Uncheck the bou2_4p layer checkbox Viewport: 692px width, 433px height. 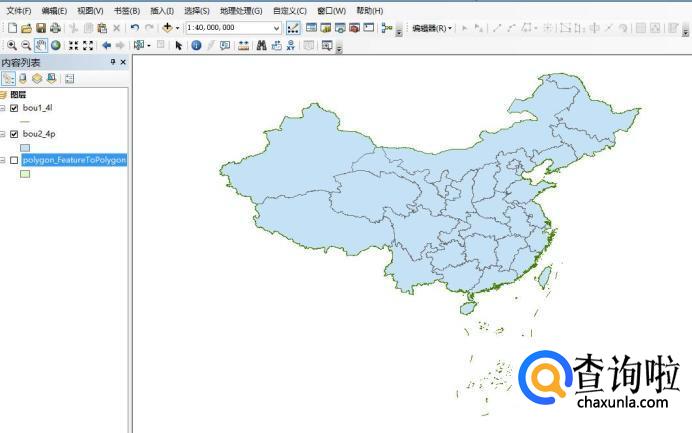[x=14, y=134]
